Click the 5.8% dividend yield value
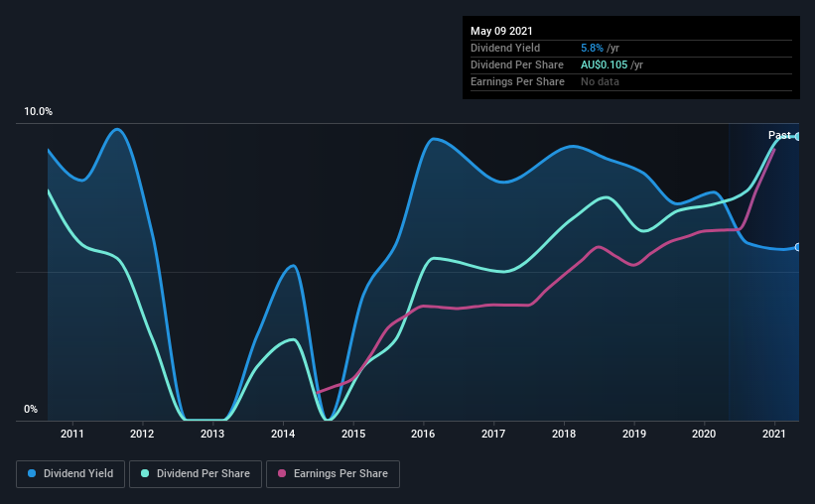Viewport: 815px width, 504px height. point(592,48)
